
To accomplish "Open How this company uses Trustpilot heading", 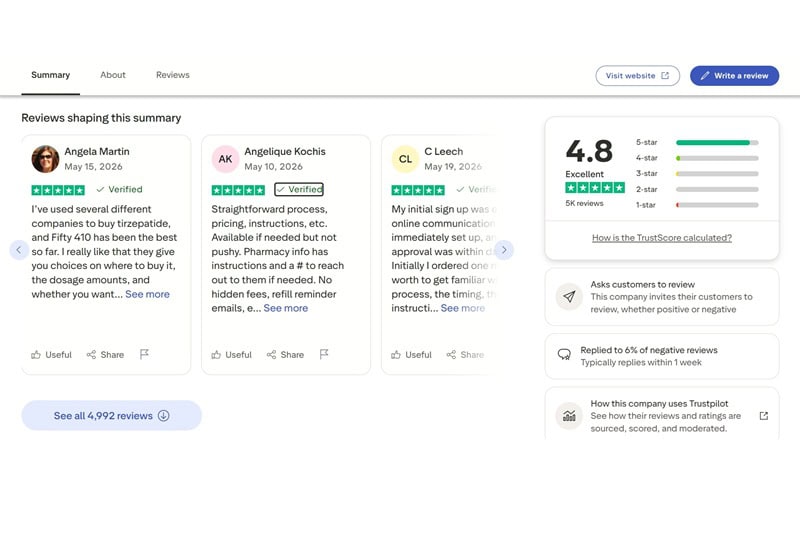I will click(x=659, y=403).
